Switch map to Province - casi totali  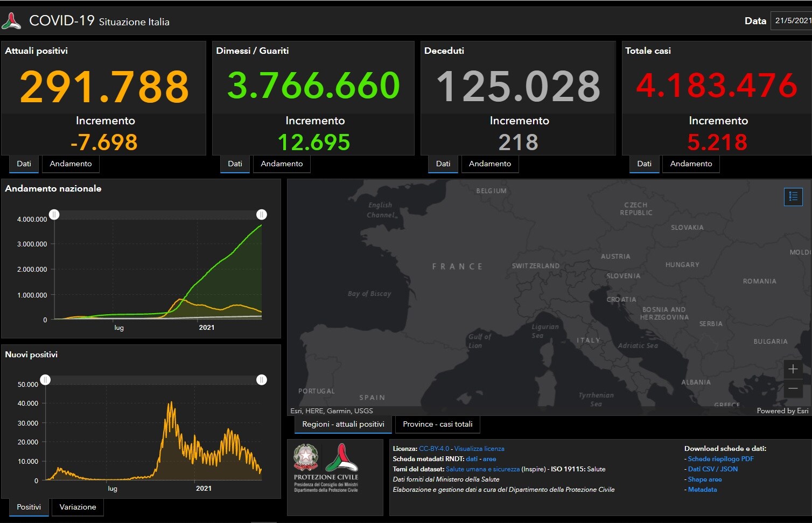click(437, 425)
